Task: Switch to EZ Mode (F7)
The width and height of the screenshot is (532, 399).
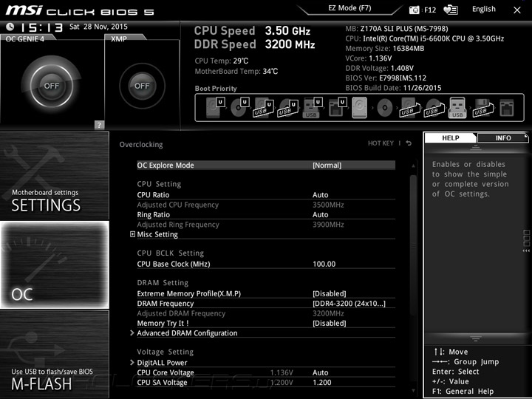Action: click(x=349, y=8)
